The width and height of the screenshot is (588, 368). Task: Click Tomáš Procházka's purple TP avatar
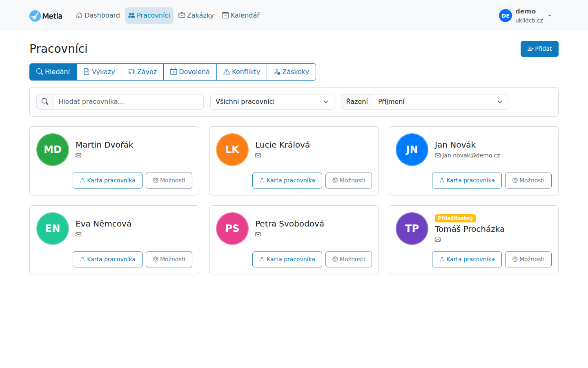coord(412,229)
